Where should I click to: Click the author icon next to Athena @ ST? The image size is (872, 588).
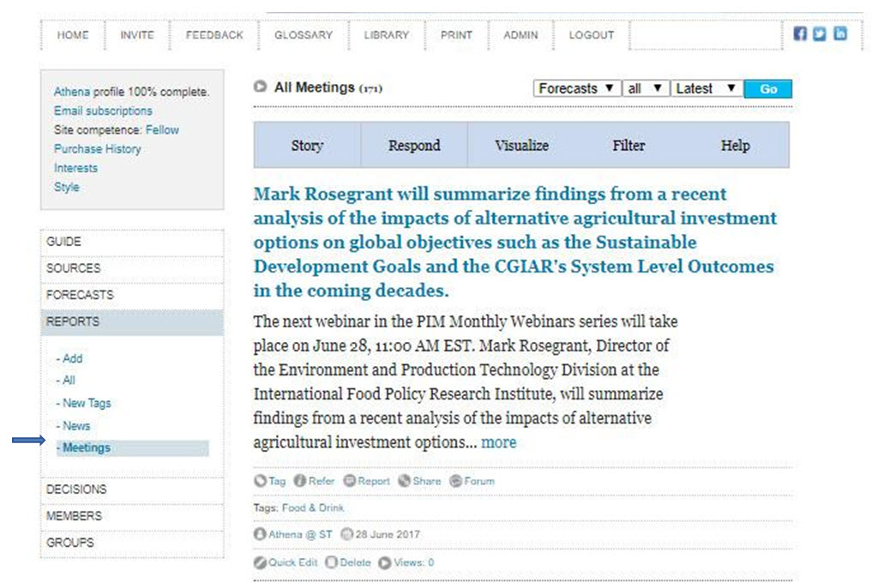point(260,534)
